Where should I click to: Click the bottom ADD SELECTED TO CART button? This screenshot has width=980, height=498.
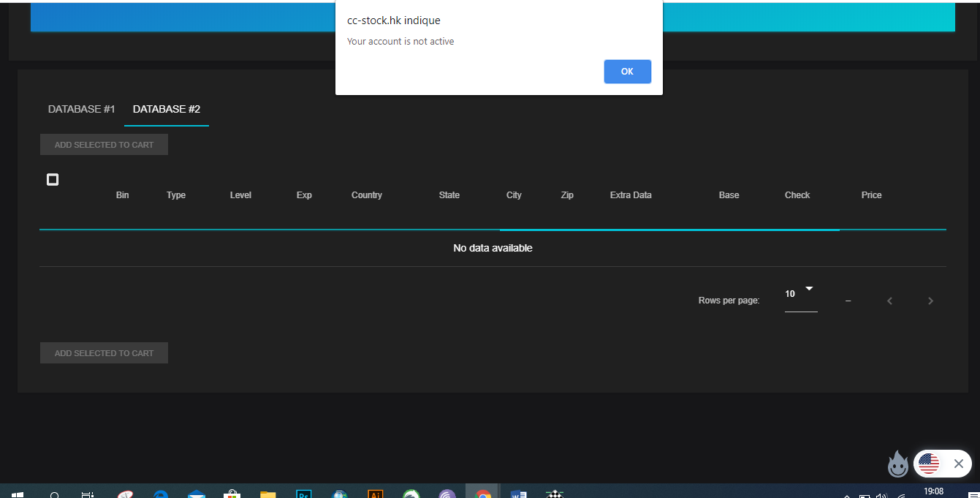104,353
